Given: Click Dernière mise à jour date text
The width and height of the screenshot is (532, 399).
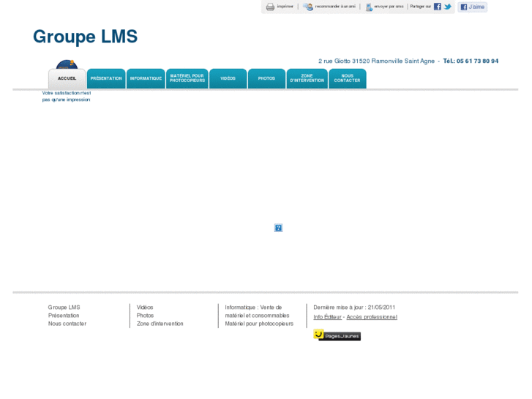Looking at the screenshot, I should coord(354,307).
